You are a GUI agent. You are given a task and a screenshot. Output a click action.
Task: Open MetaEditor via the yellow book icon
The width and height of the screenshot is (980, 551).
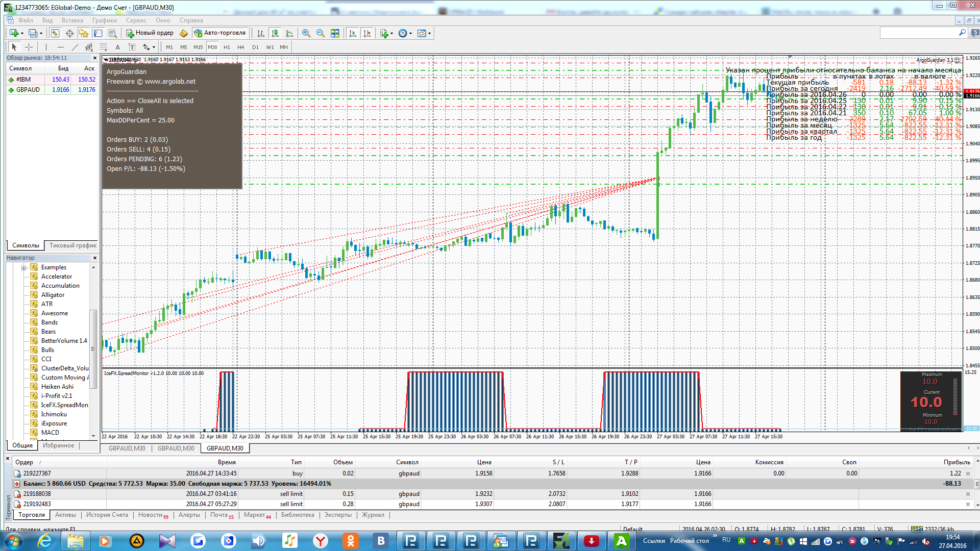tap(184, 33)
